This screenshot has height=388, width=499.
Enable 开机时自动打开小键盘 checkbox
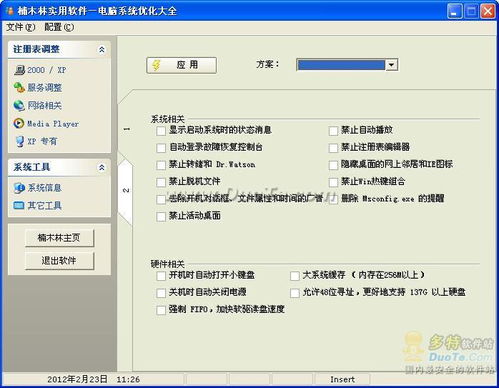pyautogui.click(x=161, y=276)
